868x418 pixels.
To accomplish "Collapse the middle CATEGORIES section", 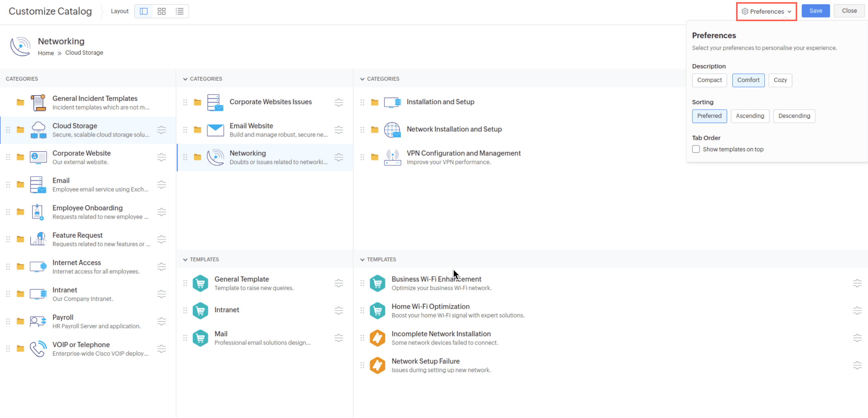I will [185, 79].
